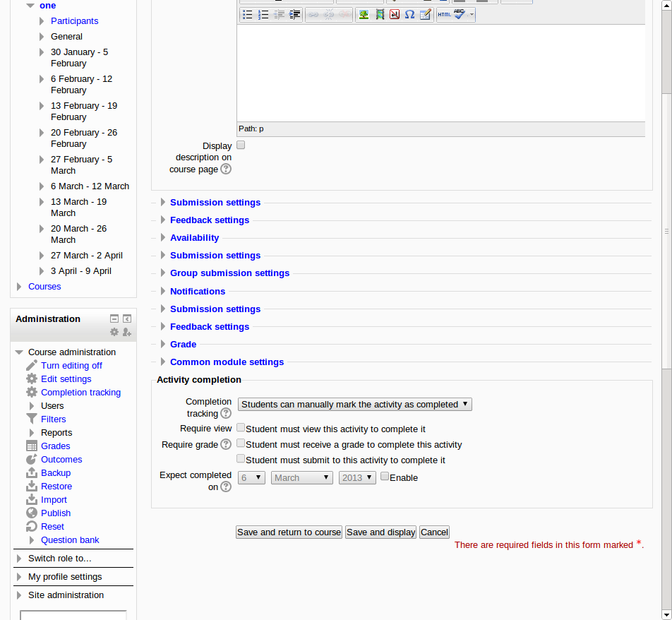The image size is (672, 620).
Task: Click Save and return to course
Action: [289, 532]
